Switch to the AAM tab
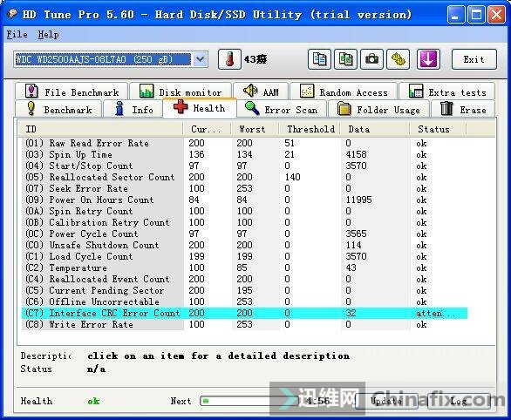 coord(261,91)
